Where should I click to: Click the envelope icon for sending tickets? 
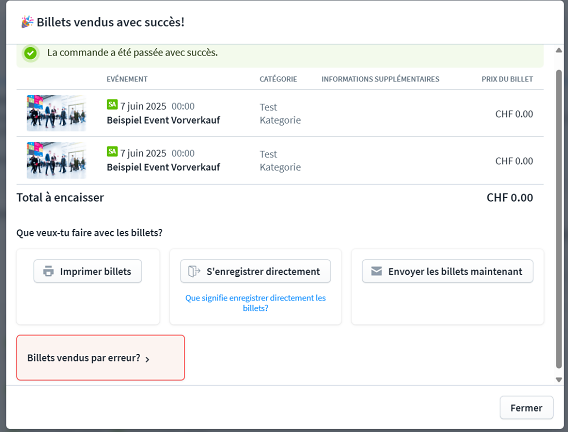click(x=376, y=271)
